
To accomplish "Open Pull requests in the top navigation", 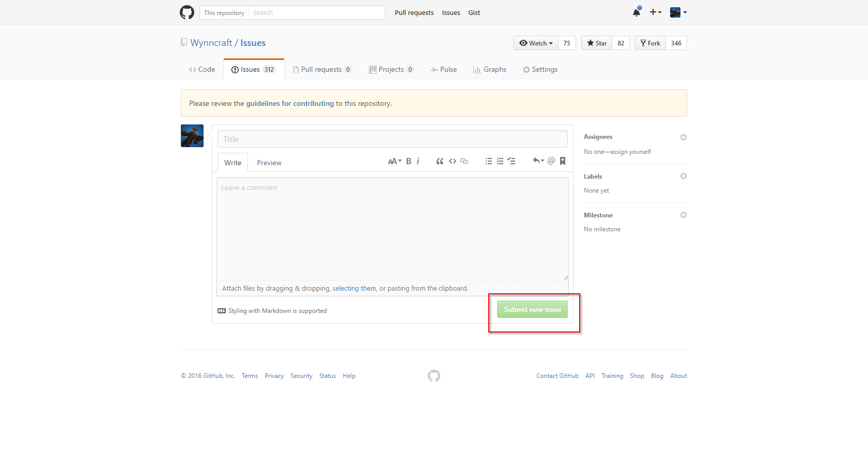I will pos(414,12).
